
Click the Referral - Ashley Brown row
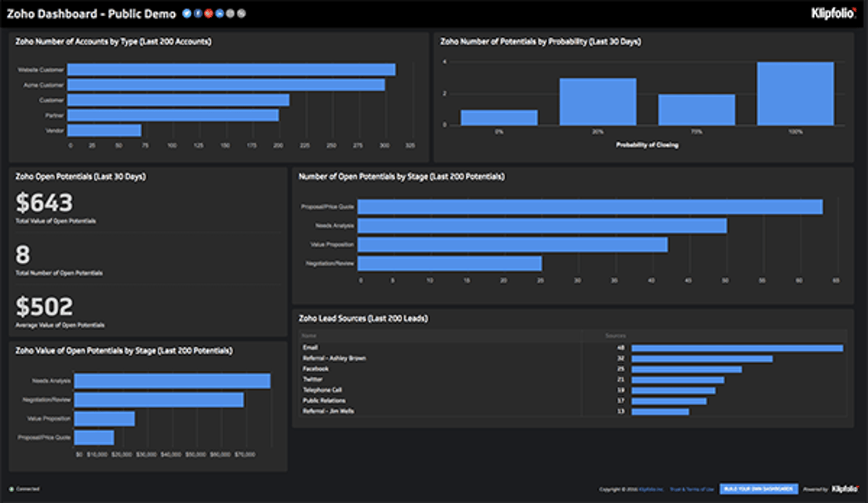(x=572, y=358)
